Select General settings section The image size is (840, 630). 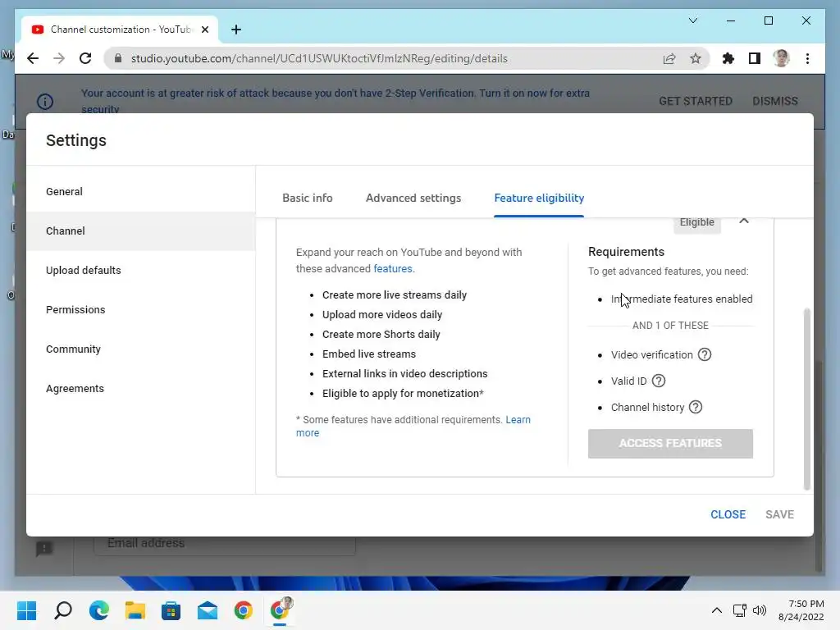click(141, 192)
